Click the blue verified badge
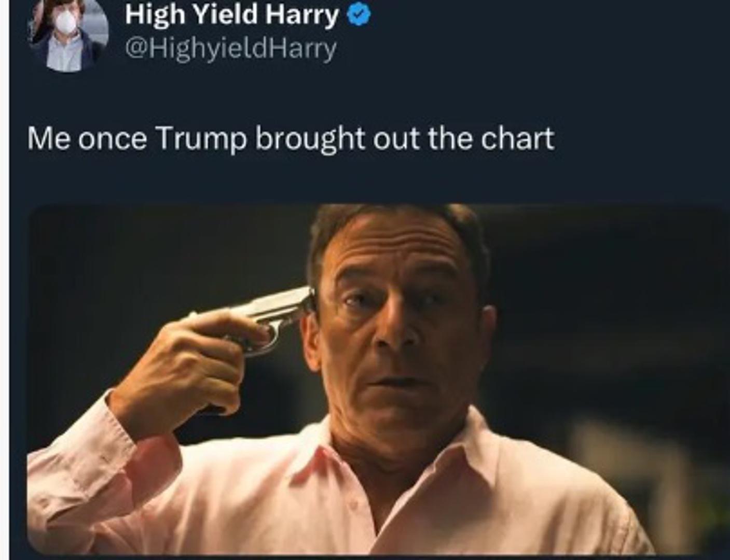This screenshot has width=730, height=560. (359, 15)
